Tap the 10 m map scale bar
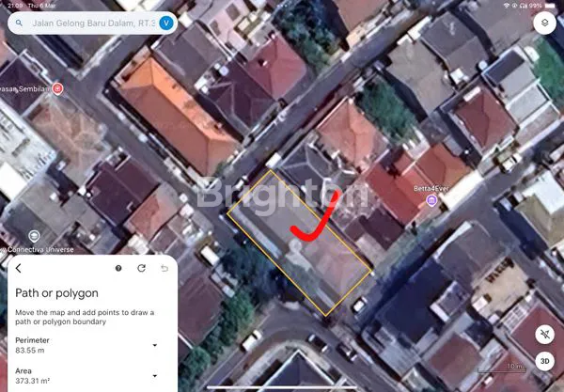This screenshot has width=564, height=392. click(501, 368)
